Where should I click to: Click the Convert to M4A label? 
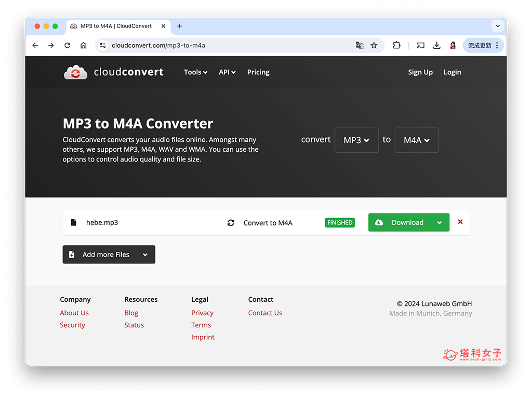pyautogui.click(x=268, y=223)
